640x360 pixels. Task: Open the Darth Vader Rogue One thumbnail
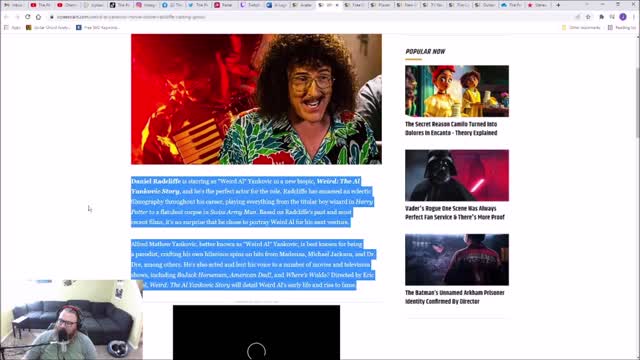457,175
